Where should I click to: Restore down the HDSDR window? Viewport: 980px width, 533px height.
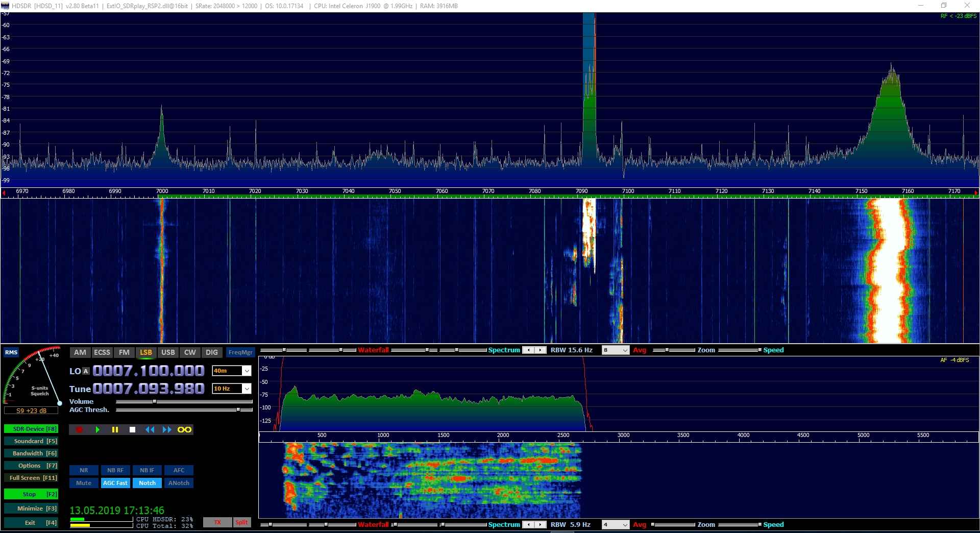coord(944,6)
